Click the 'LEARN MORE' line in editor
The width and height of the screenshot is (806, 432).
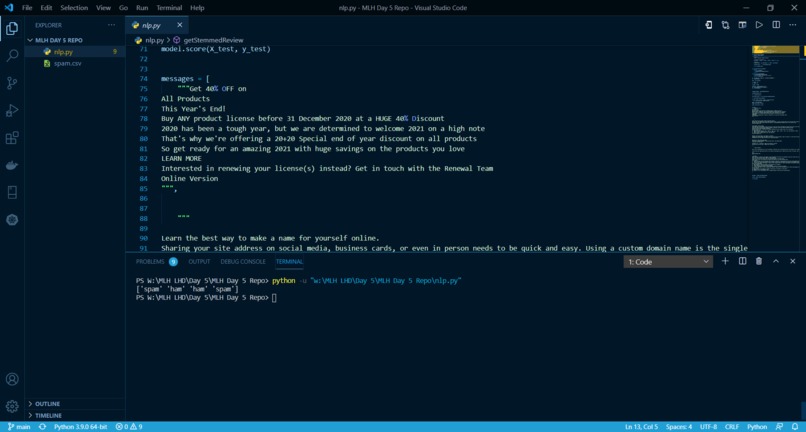tap(181, 158)
